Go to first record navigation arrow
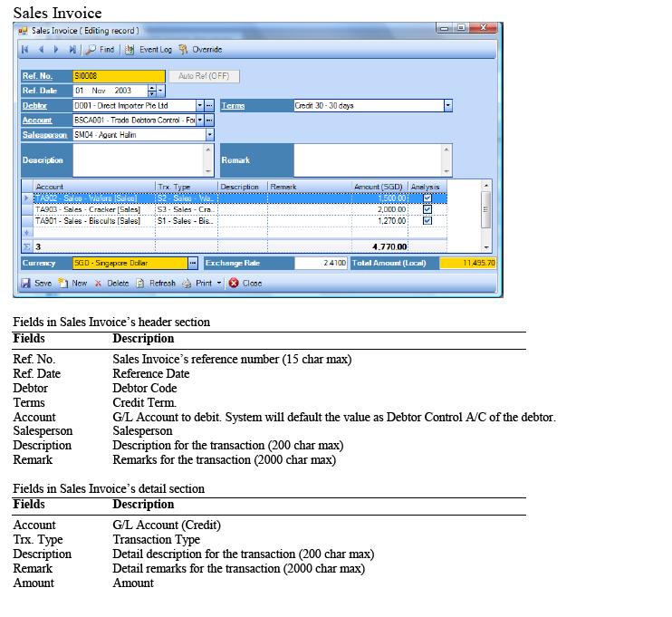The height and width of the screenshot is (617, 672). [24, 49]
